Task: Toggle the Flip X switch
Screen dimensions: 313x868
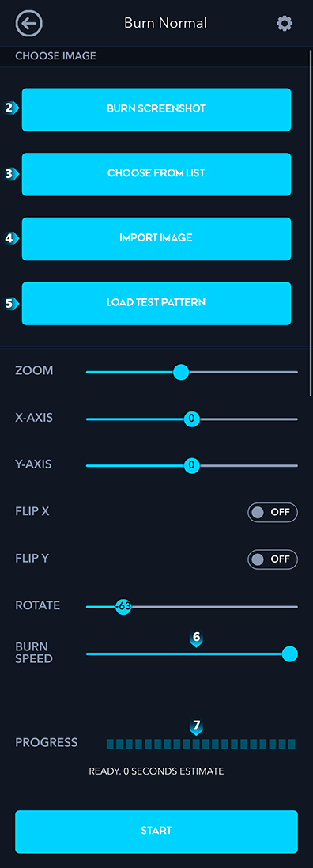Action: point(273,512)
